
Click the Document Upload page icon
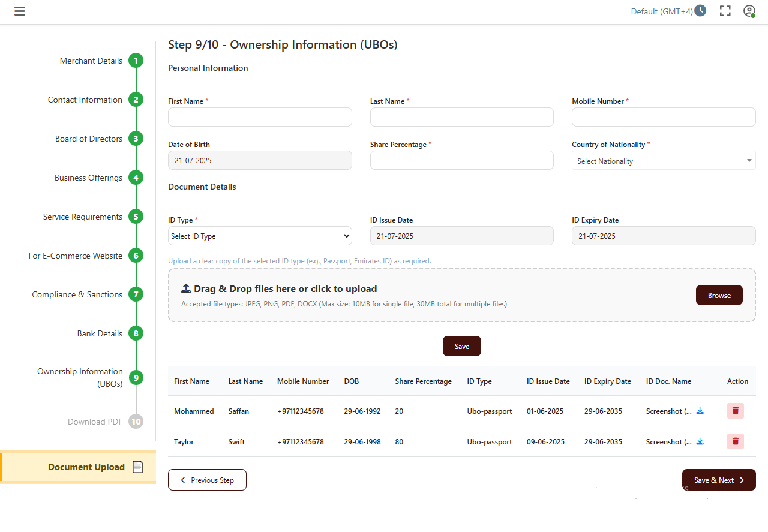point(137,467)
